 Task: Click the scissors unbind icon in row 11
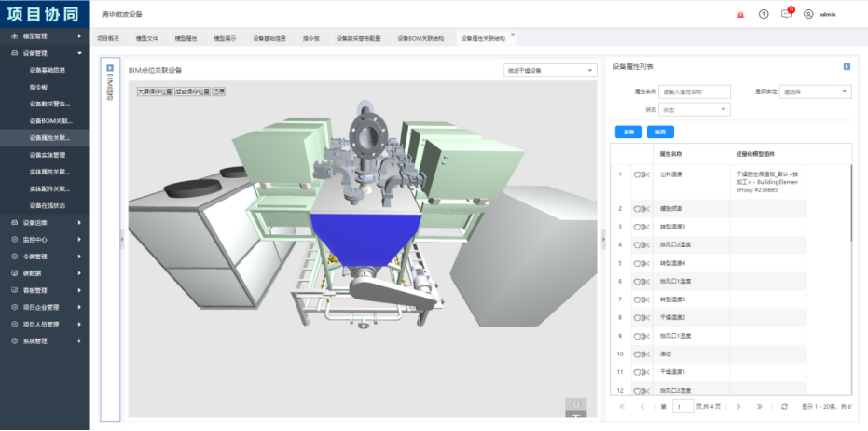(645, 372)
